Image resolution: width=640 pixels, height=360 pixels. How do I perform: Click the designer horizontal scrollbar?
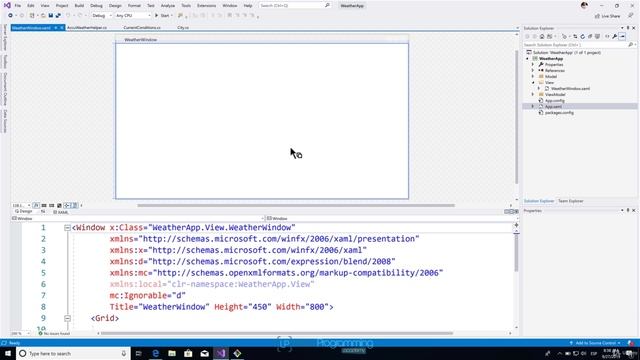pos(296,206)
